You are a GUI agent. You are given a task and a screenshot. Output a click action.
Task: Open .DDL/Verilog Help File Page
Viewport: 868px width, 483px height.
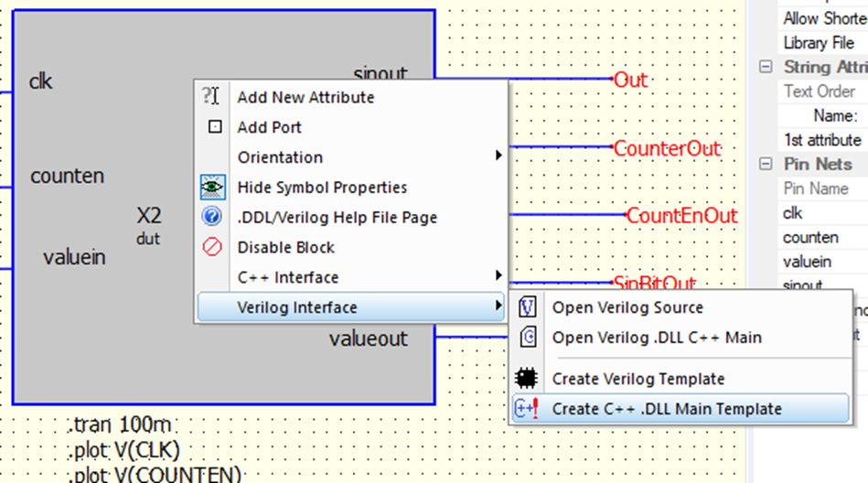pyautogui.click(x=350, y=217)
